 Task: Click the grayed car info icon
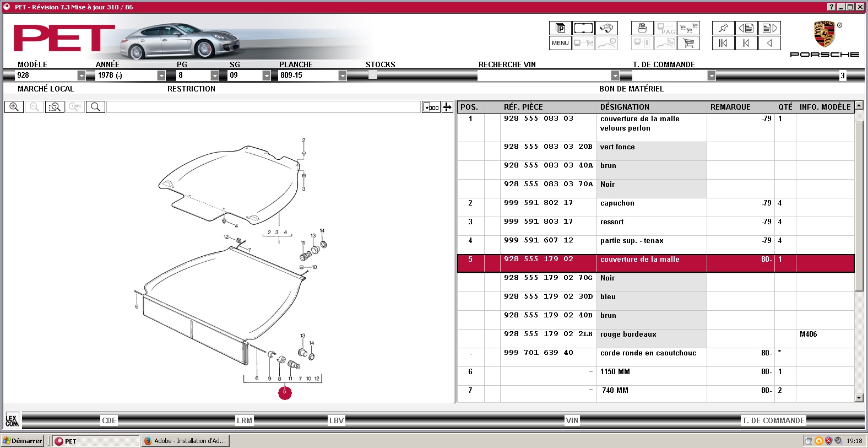606,43
